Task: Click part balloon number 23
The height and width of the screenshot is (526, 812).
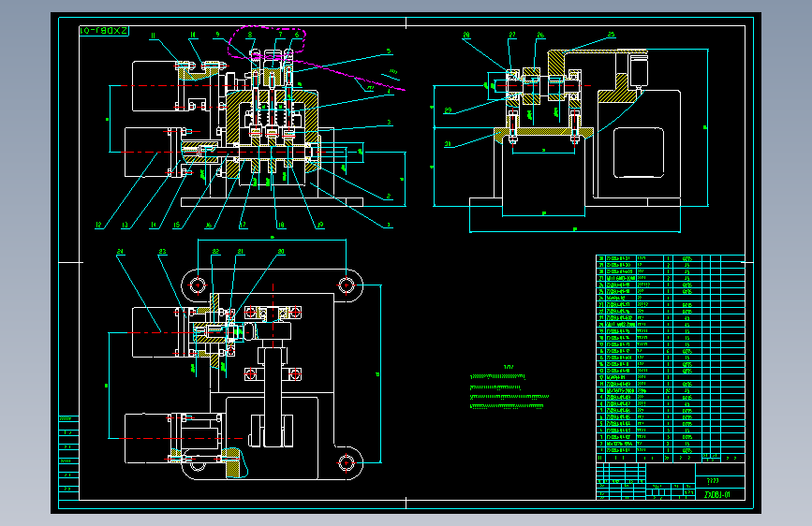Action: click(162, 252)
